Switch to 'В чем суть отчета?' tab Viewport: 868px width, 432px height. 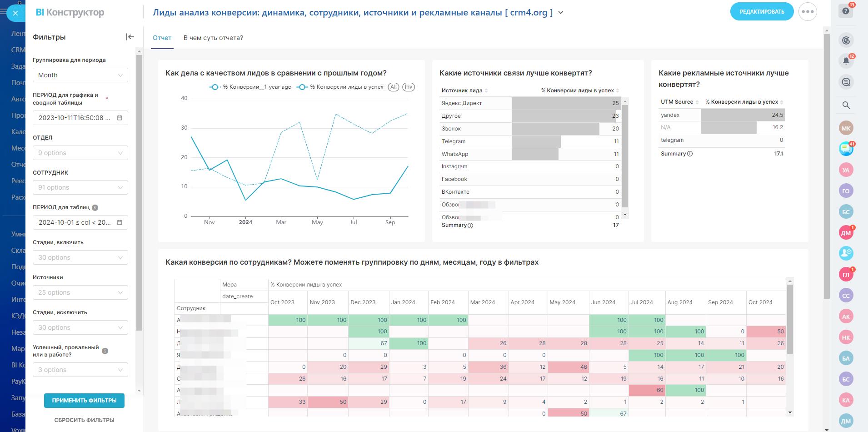[x=213, y=38]
